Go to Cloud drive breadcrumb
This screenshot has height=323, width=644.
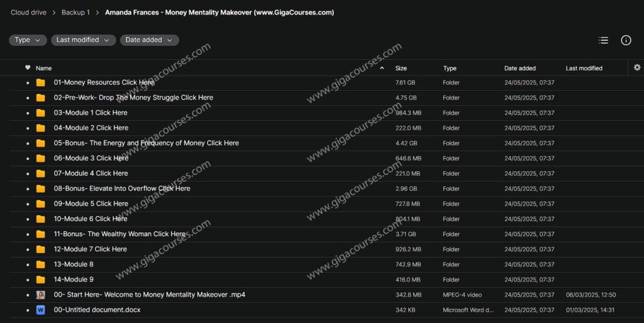coord(28,13)
